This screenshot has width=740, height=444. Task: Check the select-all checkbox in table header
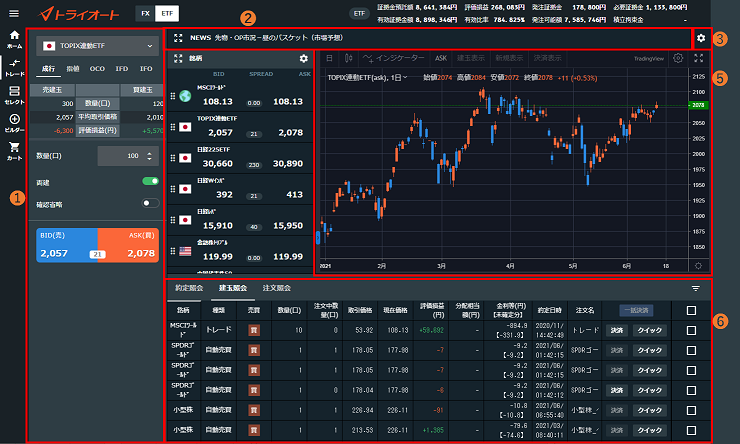pos(691,310)
